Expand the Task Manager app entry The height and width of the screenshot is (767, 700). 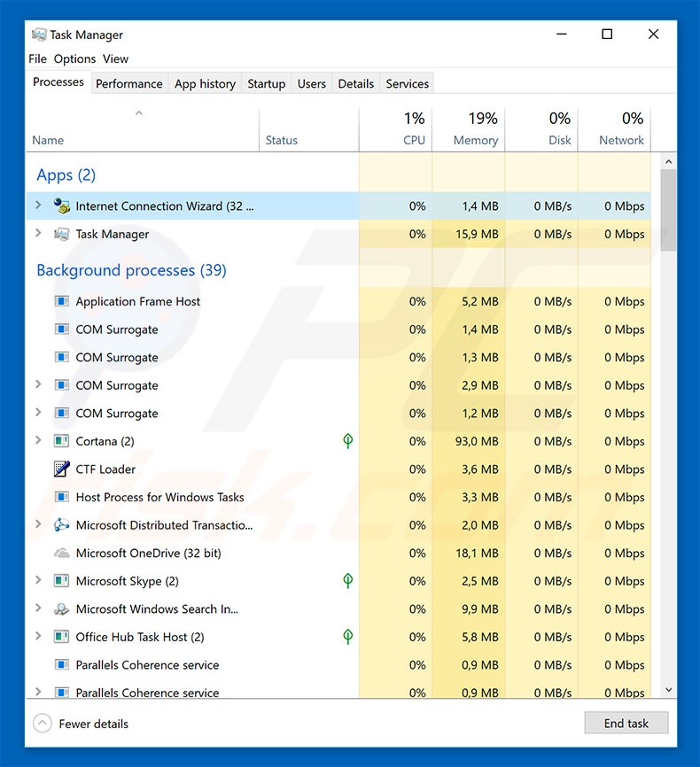click(38, 233)
